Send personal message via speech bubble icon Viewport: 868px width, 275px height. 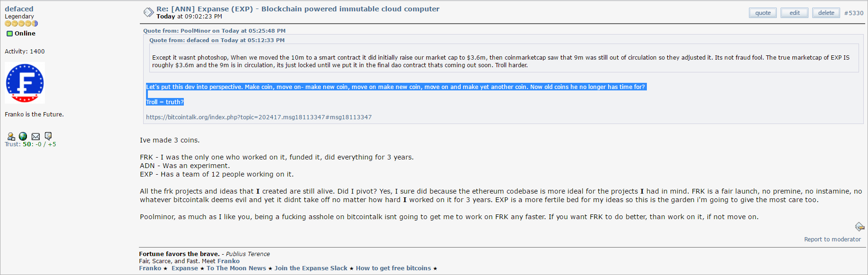48,136
